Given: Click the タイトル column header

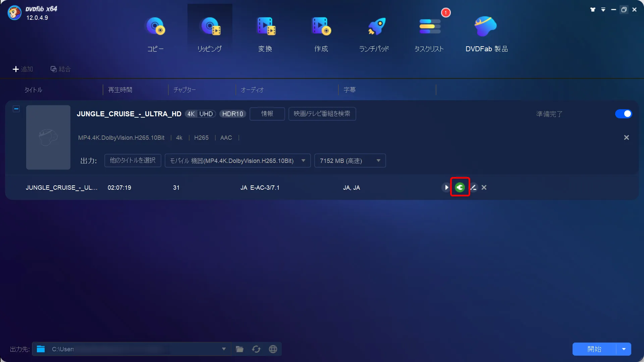Looking at the screenshot, I should coord(33,90).
